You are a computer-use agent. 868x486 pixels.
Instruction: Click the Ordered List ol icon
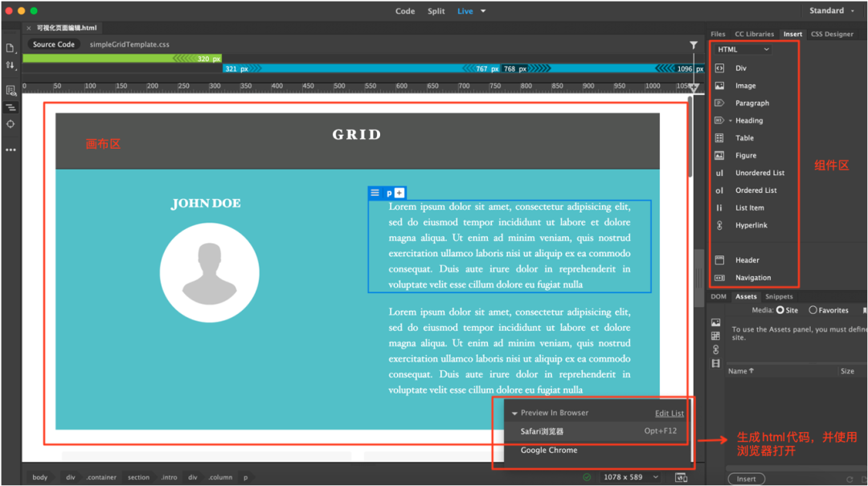(x=719, y=190)
